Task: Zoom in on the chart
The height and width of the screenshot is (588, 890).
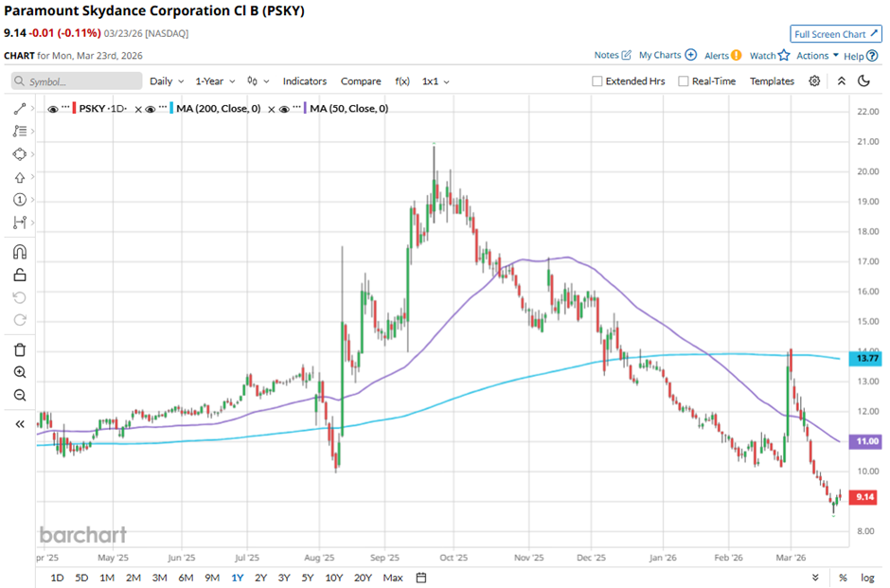Action: (x=19, y=373)
